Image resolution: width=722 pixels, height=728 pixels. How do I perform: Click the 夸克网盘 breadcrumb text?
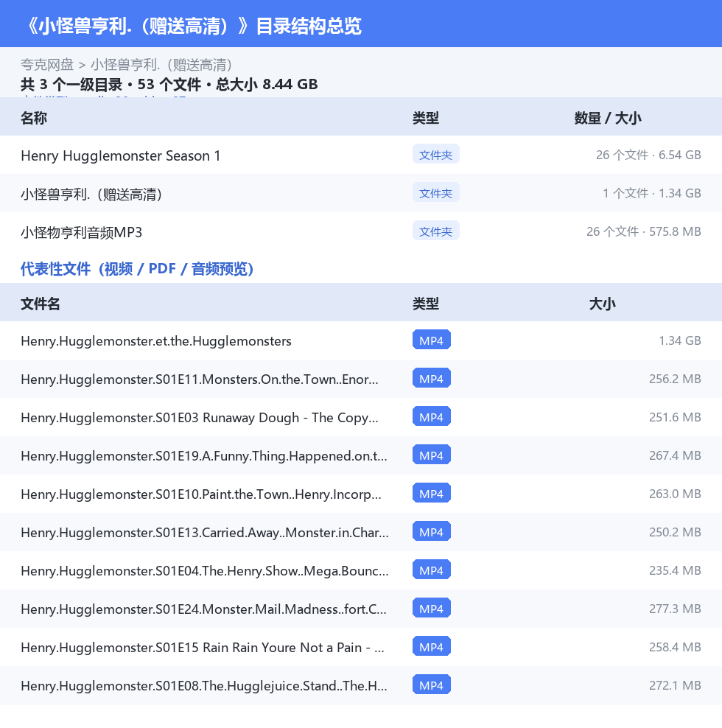(47, 65)
